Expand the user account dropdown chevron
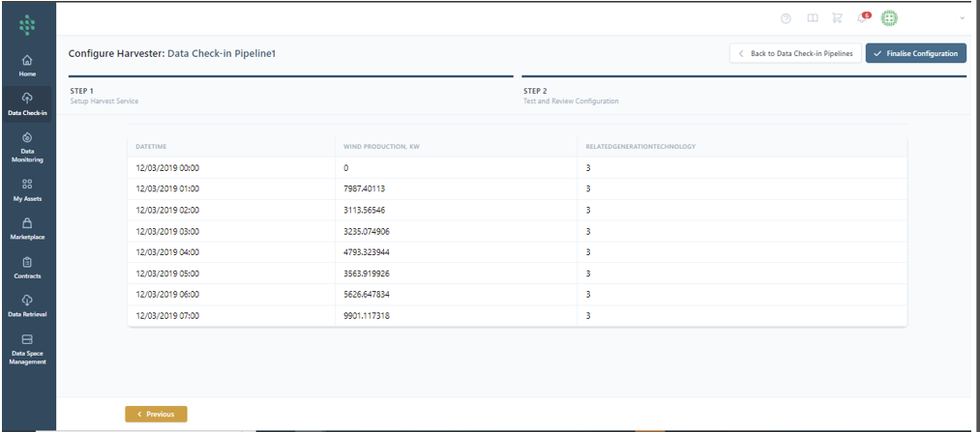Image resolution: width=980 pixels, height=432 pixels. [962, 18]
